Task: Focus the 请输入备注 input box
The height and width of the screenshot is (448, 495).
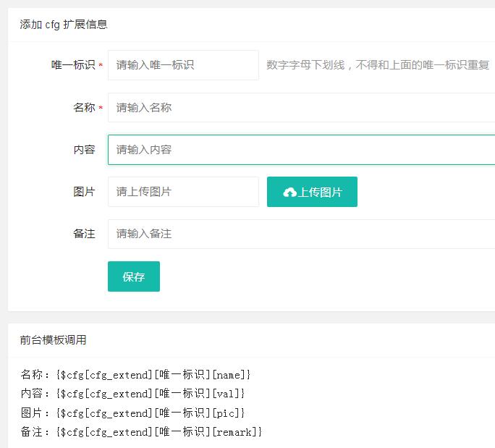Action: 300,234
